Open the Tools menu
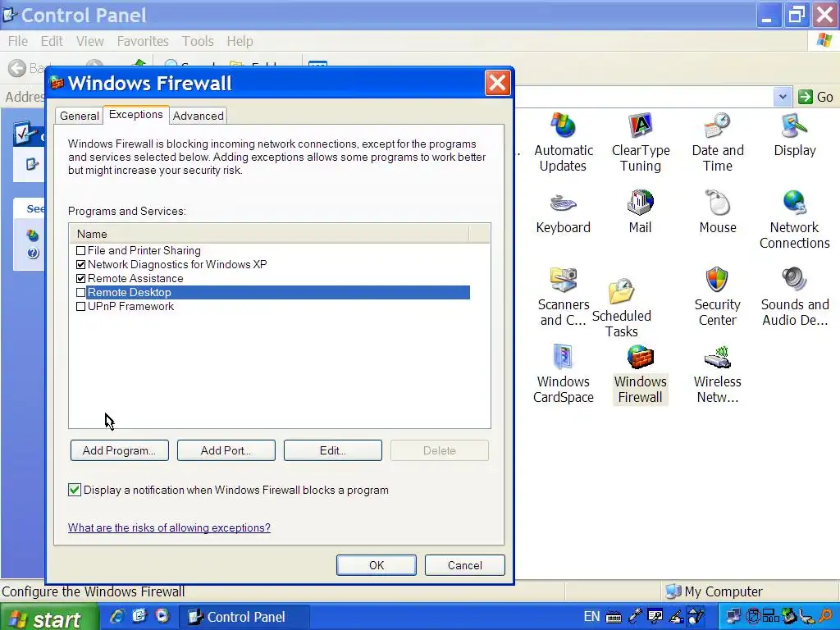840x630 pixels. (x=198, y=41)
